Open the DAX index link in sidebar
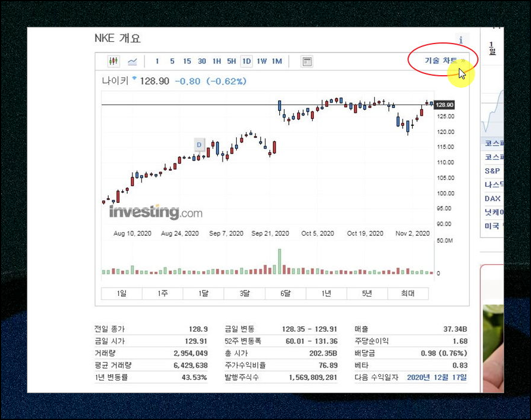 point(492,199)
